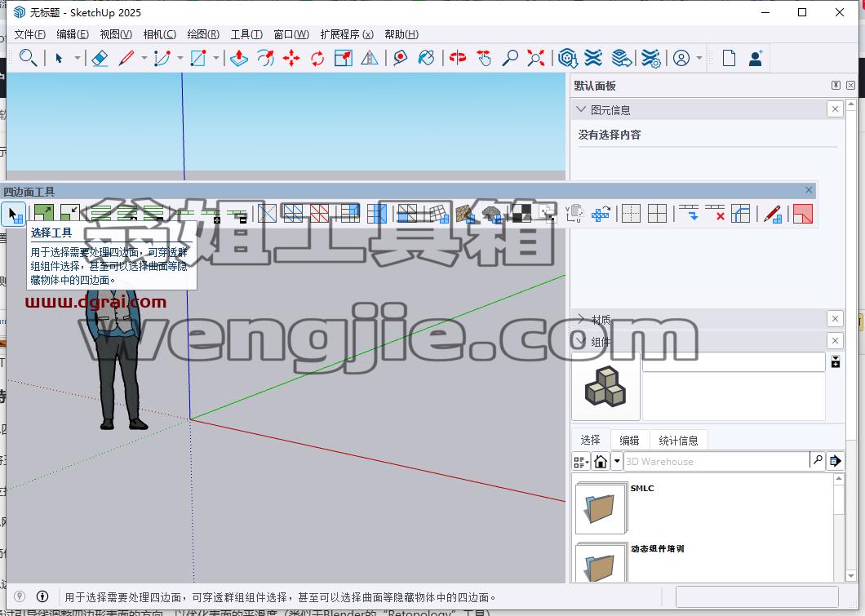Switch to the 选择 tab
865x616 pixels.
click(590, 440)
